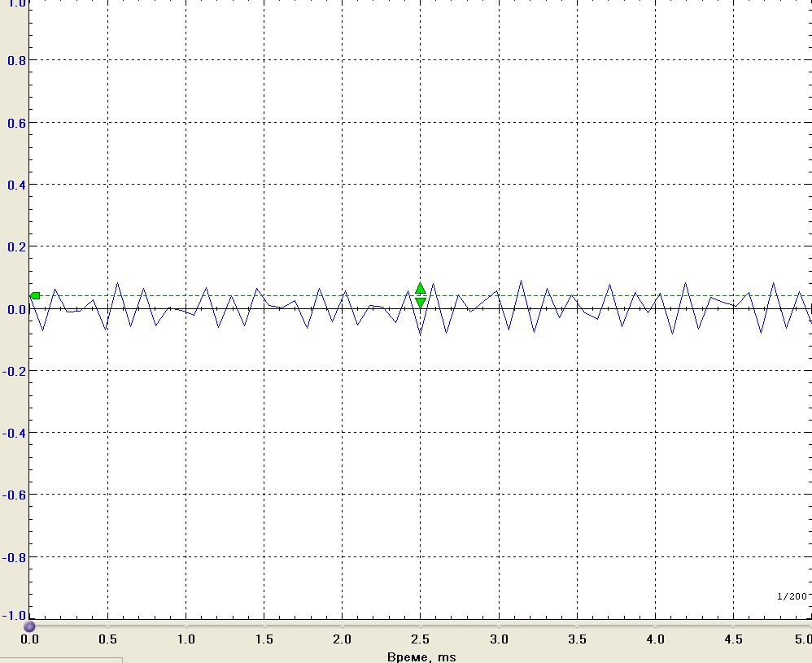Click the Време, ms axis title
The width and height of the screenshot is (812, 663).
[x=421, y=656]
